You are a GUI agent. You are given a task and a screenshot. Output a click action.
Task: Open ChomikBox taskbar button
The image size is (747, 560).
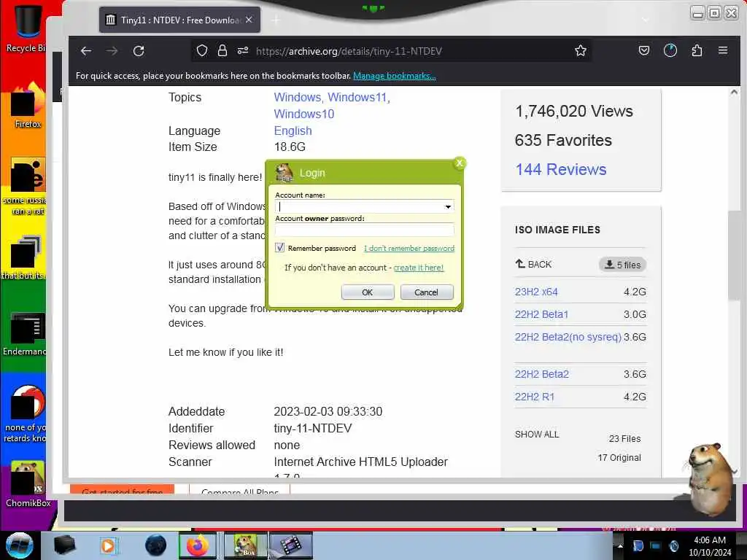pos(245,545)
